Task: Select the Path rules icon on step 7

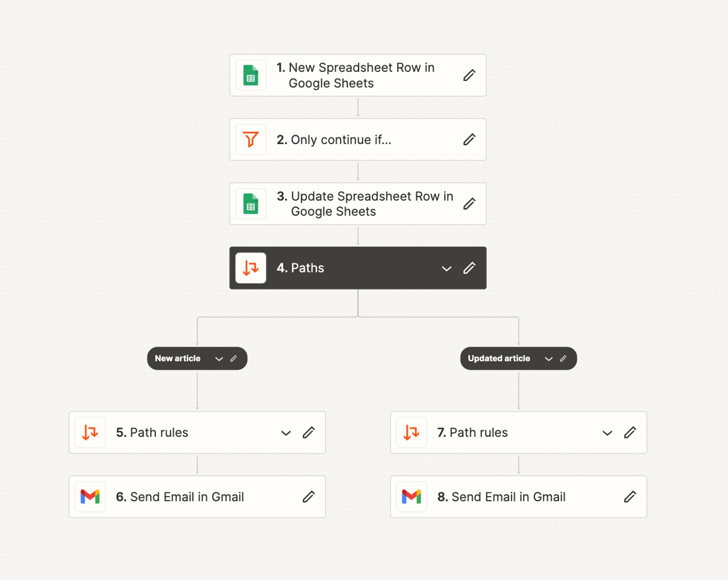Action: pos(411,433)
